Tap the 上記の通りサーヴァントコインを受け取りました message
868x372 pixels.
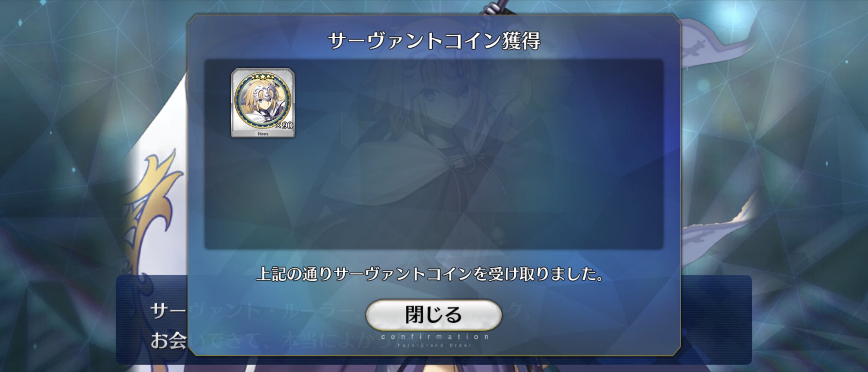click(x=430, y=274)
